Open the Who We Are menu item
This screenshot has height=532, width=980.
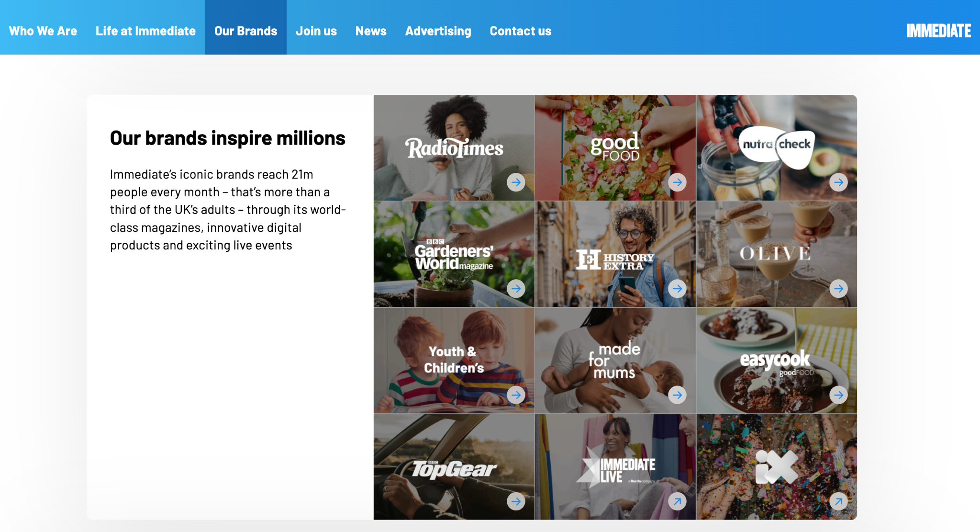pyautogui.click(x=43, y=31)
